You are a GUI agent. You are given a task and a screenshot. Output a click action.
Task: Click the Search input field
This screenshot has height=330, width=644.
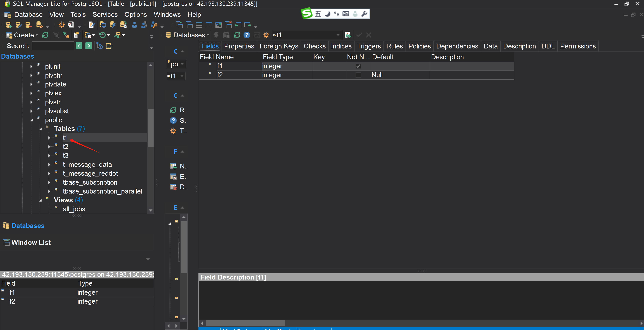tap(53, 46)
